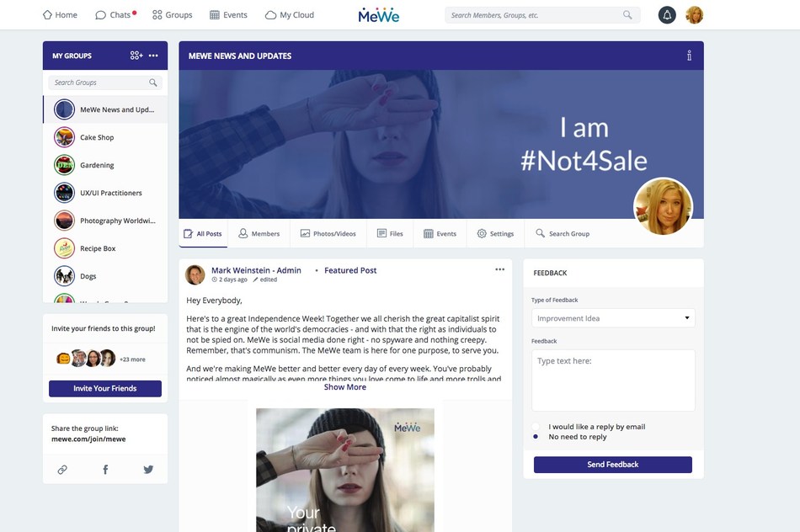This screenshot has height=532, width=800.
Task: Open the featured post options menu
Action: [499, 269]
